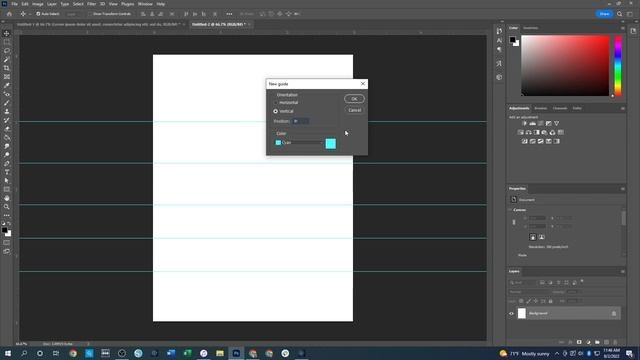Select the Move tool in the toolbox
This screenshot has height=360, width=640.
point(7,33)
